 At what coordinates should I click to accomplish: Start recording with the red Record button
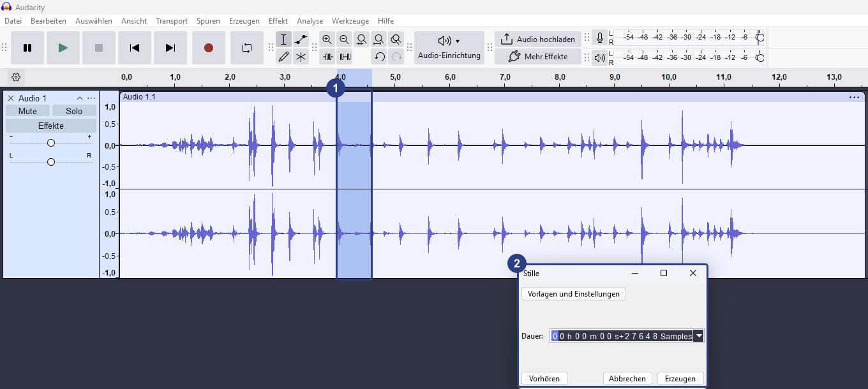click(208, 48)
